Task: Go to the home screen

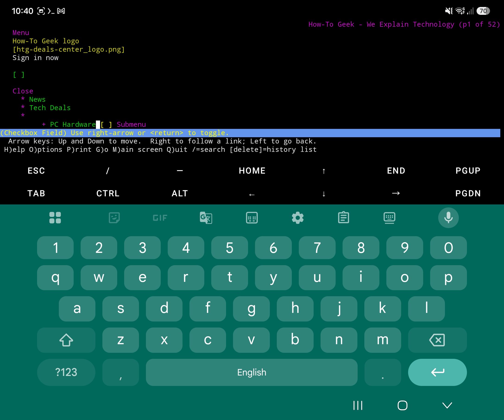Action: coord(403,405)
